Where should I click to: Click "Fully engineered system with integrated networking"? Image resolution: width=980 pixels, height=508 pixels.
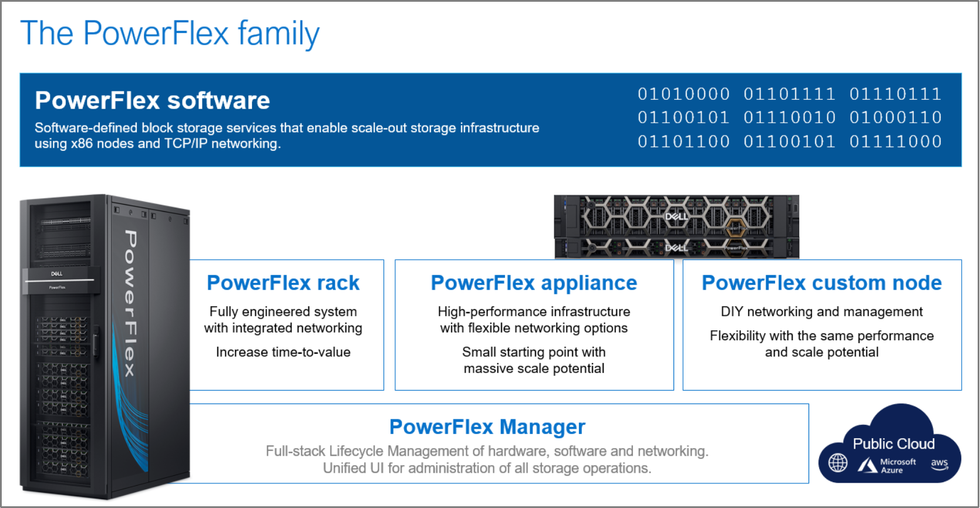point(283,320)
